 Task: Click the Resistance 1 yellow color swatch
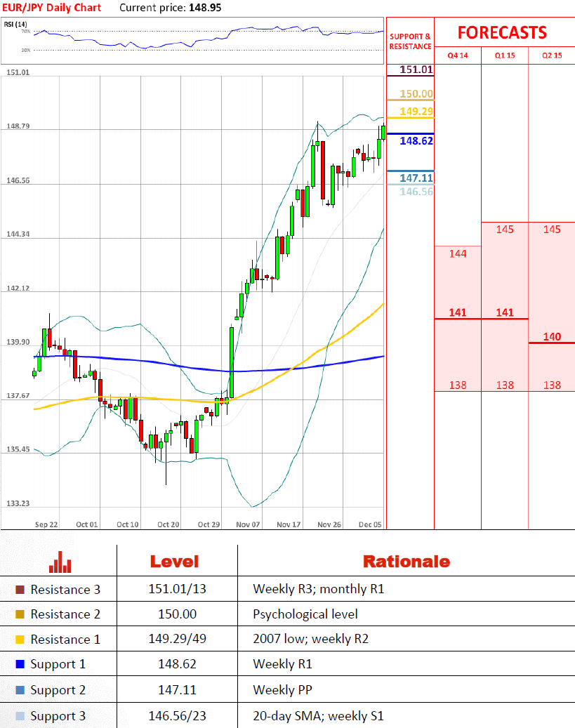click(20, 640)
